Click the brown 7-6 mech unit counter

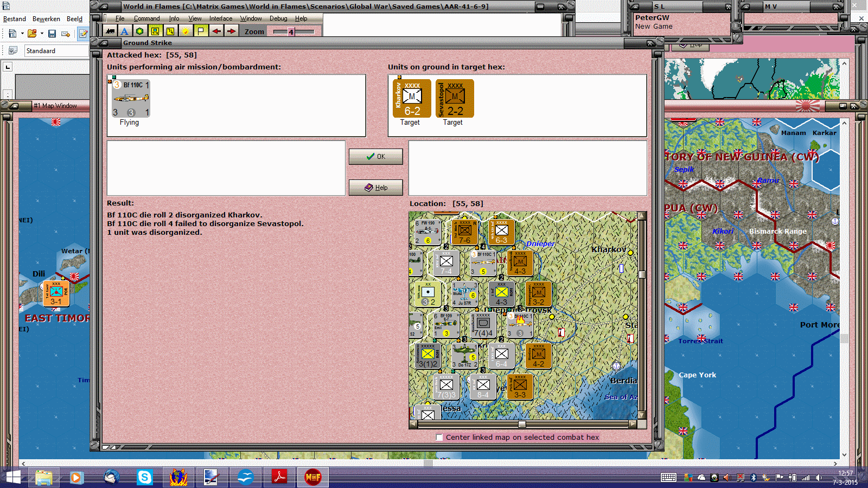[465, 232]
